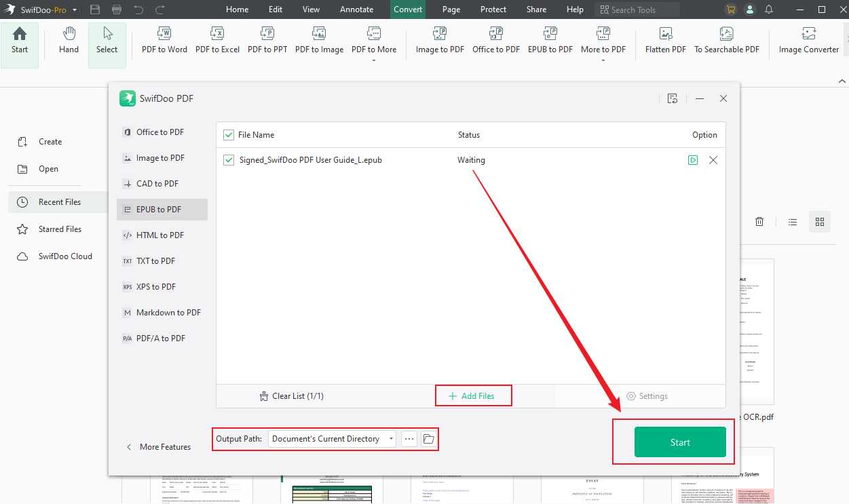Viewport: 849px width, 504px height.
Task: Open the dialog task history icon
Action: click(673, 98)
